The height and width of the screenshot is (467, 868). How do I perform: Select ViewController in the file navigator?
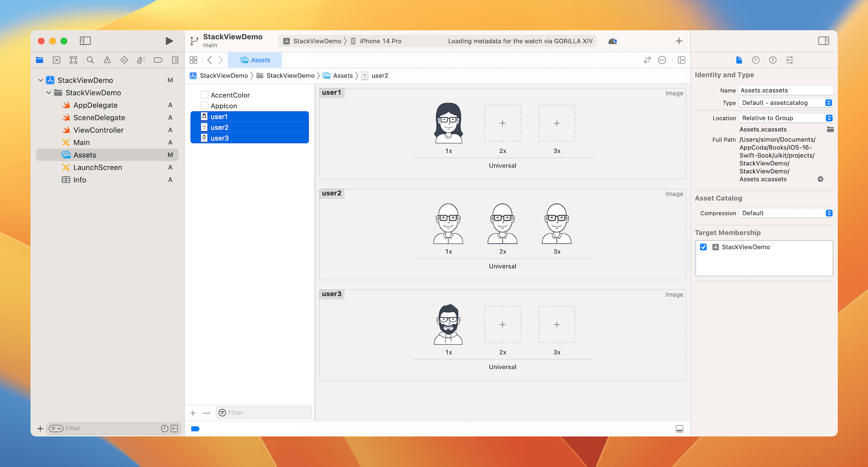click(98, 130)
